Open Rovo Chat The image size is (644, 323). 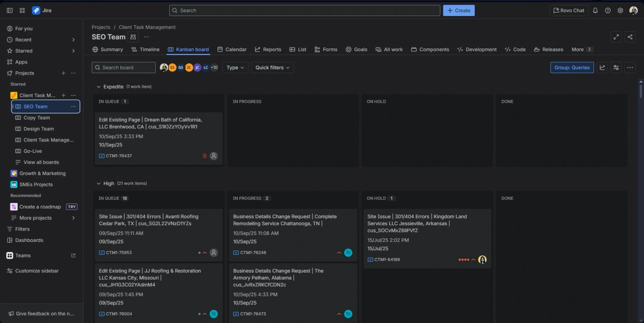[568, 10]
